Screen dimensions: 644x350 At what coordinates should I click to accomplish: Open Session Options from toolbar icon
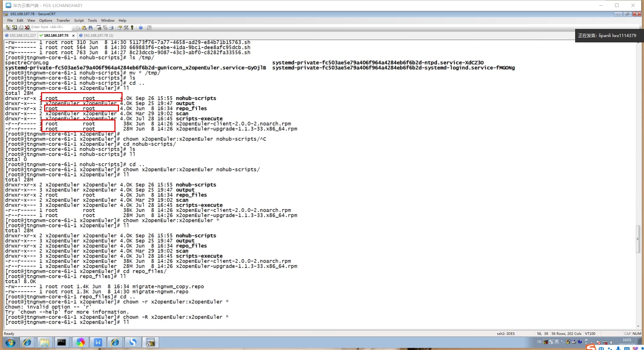(120, 28)
